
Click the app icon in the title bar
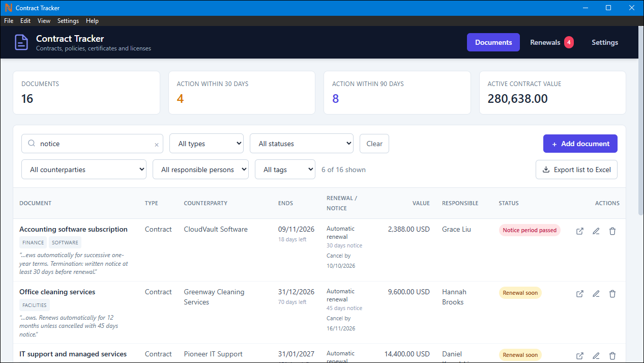pyautogui.click(x=8, y=8)
